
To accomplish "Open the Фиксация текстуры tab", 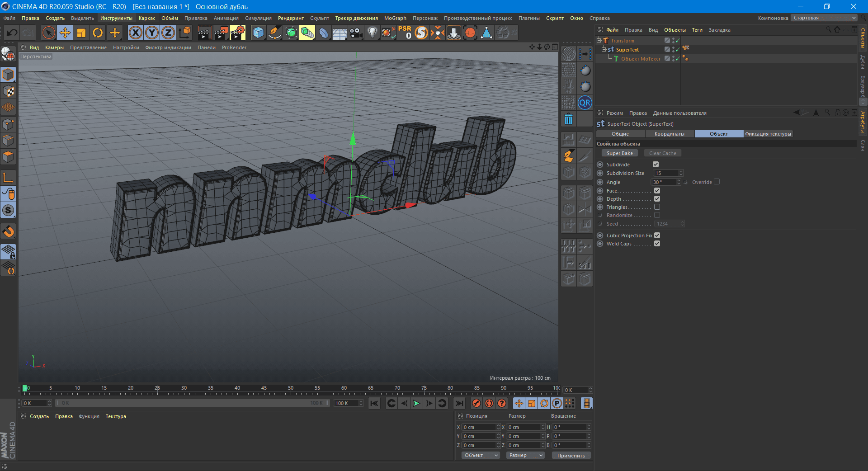I will (x=768, y=134).
